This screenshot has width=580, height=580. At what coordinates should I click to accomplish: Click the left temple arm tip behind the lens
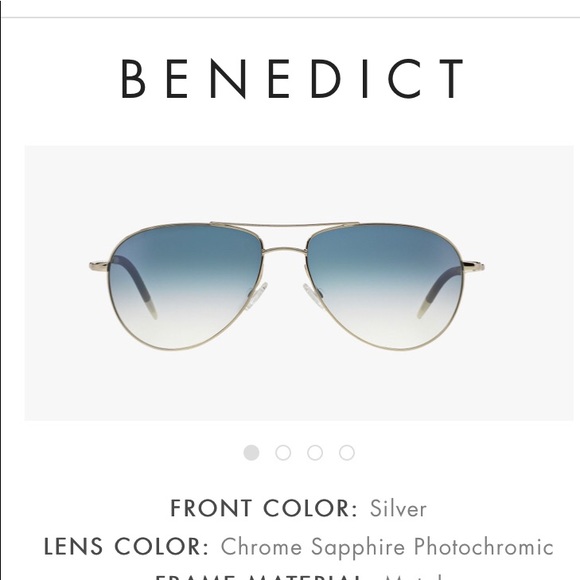pos(152,308)
